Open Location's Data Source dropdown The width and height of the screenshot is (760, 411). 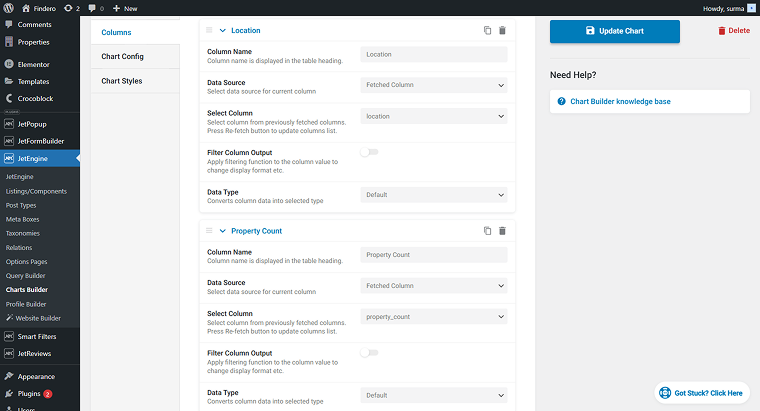[x=434, y=85]
